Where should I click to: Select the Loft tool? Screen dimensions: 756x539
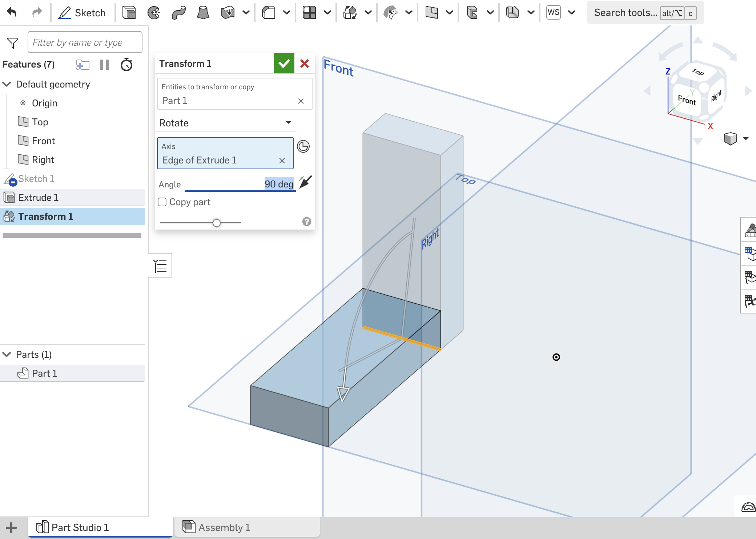[x=203, y=12]
